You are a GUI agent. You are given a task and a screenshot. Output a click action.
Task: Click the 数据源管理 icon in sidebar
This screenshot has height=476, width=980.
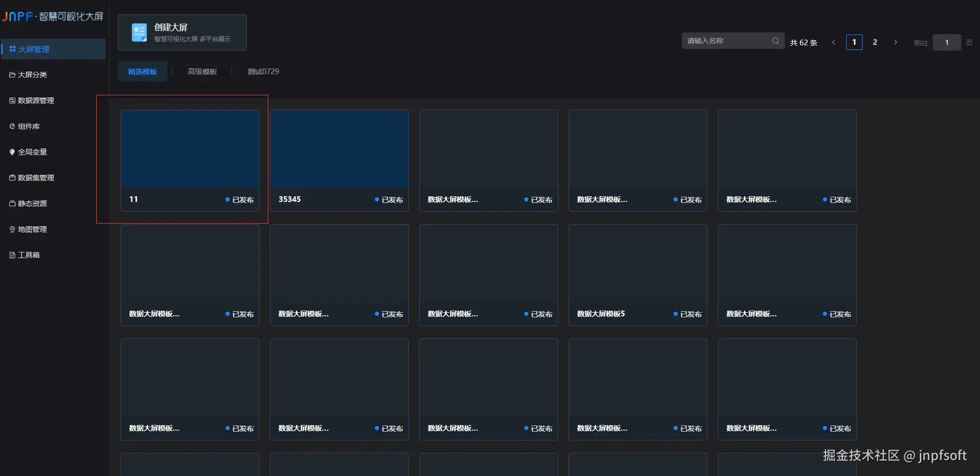(x=12, y=100)
